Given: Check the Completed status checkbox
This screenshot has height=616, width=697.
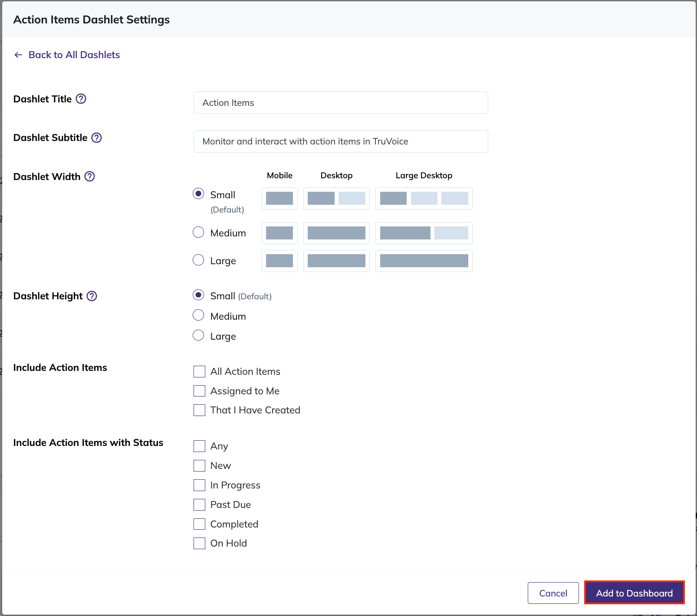Looking at the screenshot, I should coord(200,524).
